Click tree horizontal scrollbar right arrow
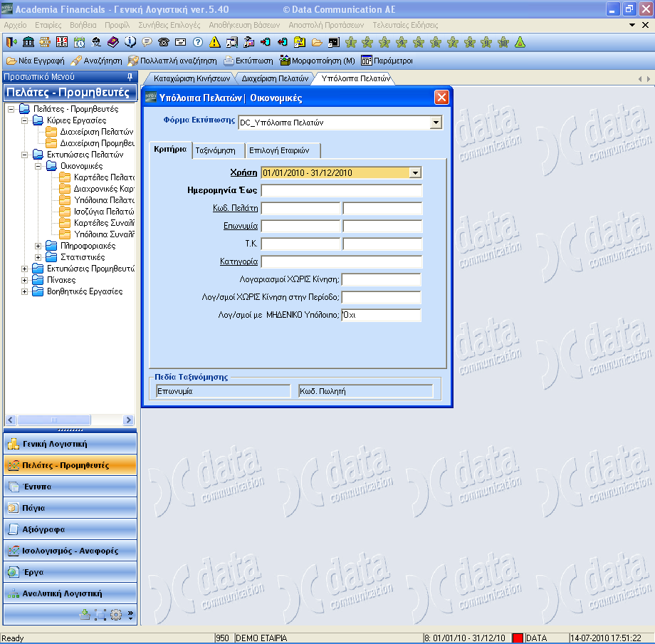 pyautogui.click(x=128, y=420)
